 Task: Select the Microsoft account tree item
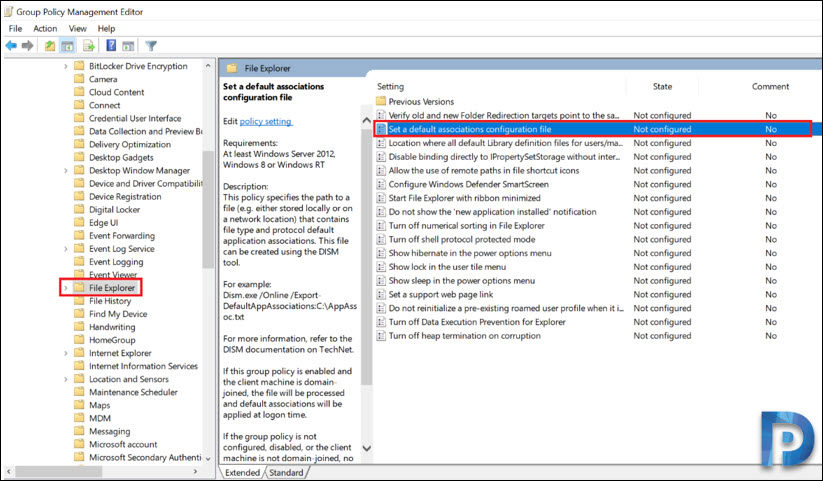(x=123, y=444)
